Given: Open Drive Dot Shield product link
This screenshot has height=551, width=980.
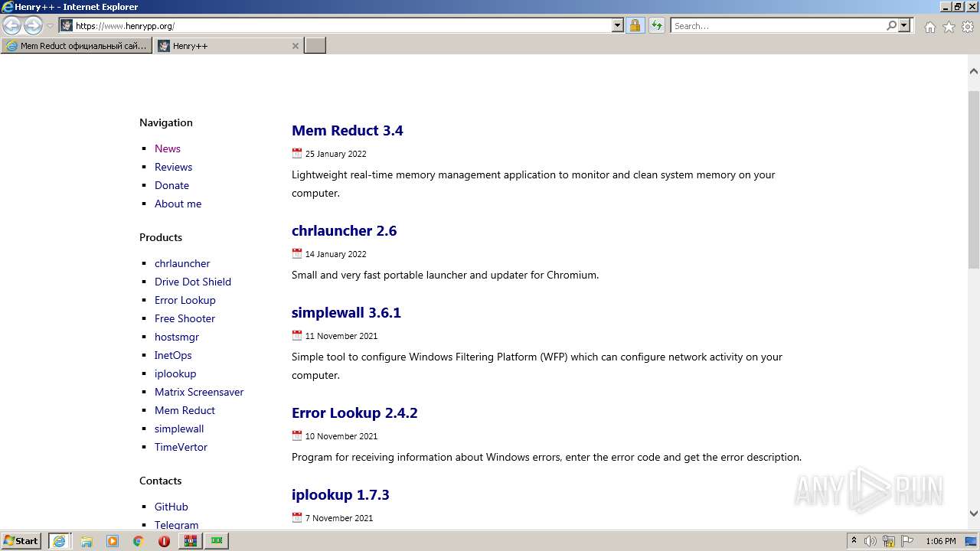Looking at the screenshot, I should point(193,282).
